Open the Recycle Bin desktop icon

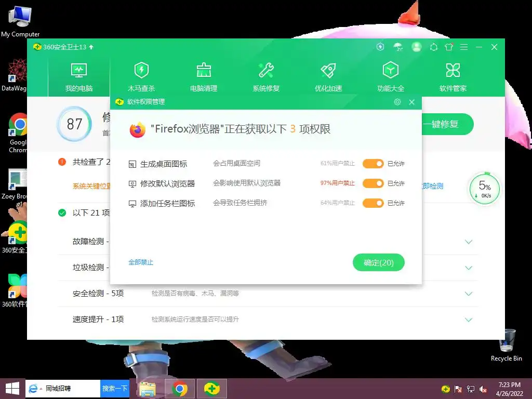tap(507, 345)
